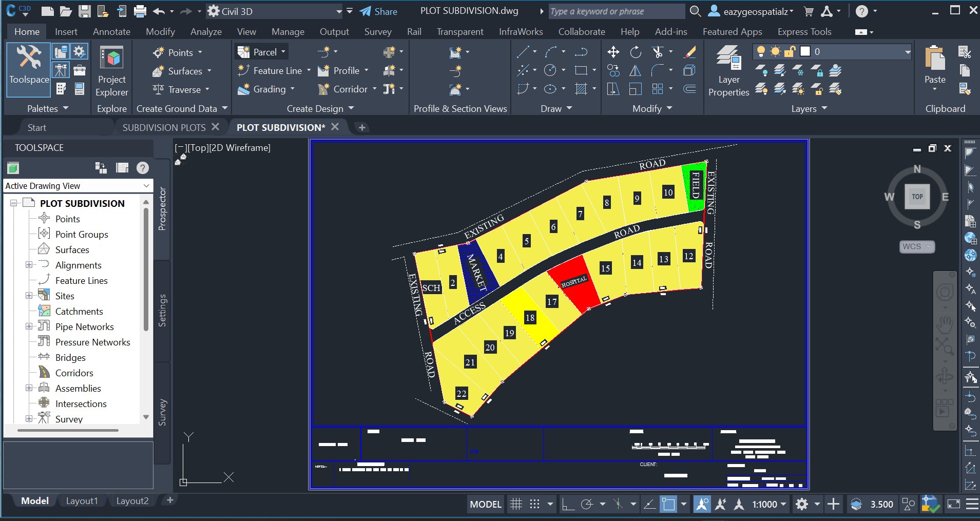The height and width of the screenshot is (521, 980).
Task: Click the Save icon in quick access toolbar
Action: 84,11
